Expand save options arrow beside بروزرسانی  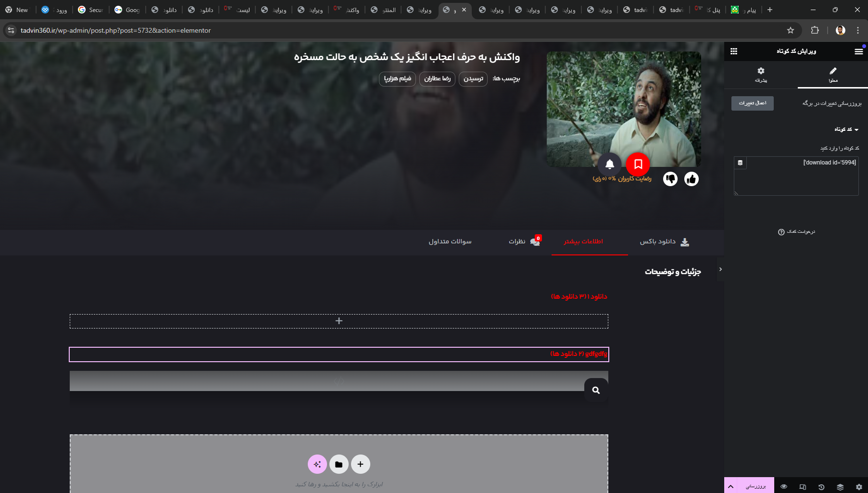[730, 486]
